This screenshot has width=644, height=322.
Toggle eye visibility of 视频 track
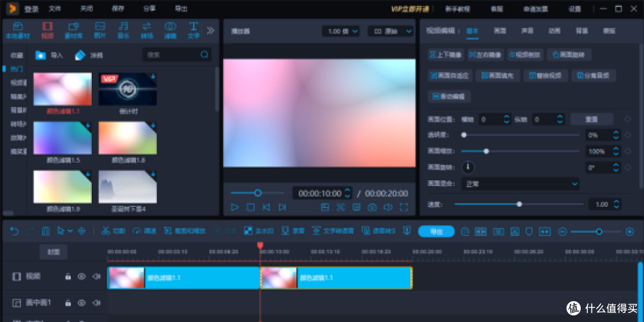pyautogui.click(x=82, y=277)
